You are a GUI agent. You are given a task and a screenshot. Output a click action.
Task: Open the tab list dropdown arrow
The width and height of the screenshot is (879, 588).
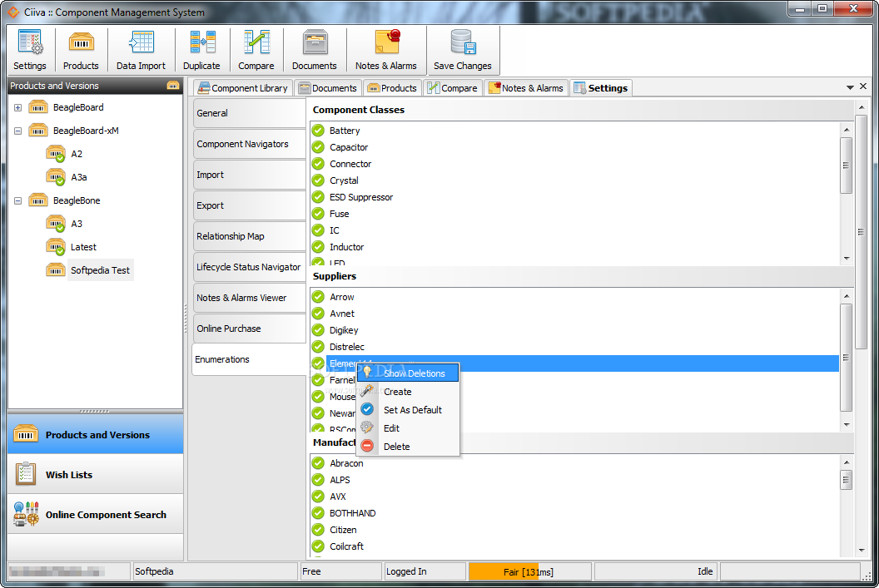tap(850, 87)
